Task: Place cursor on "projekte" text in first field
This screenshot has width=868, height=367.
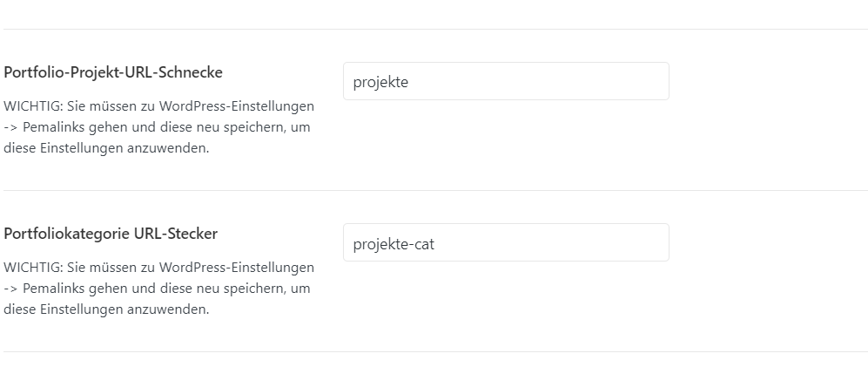Action: 380,83
